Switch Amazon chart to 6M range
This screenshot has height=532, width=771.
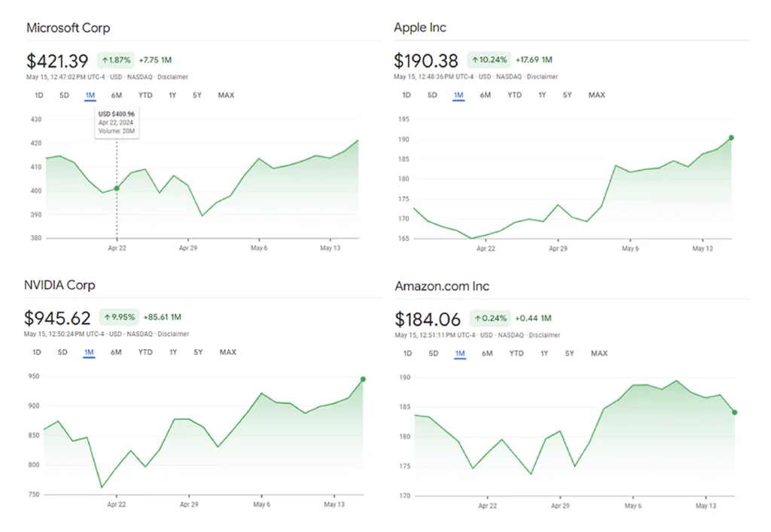487,354
